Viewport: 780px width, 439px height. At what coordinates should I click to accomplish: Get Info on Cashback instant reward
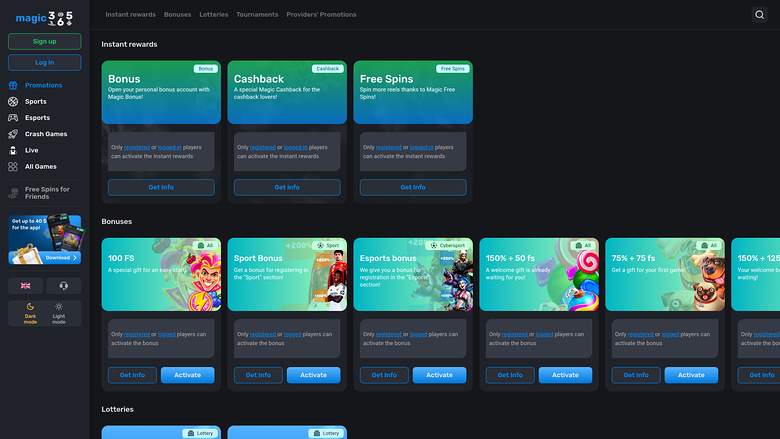coord(287,187)
